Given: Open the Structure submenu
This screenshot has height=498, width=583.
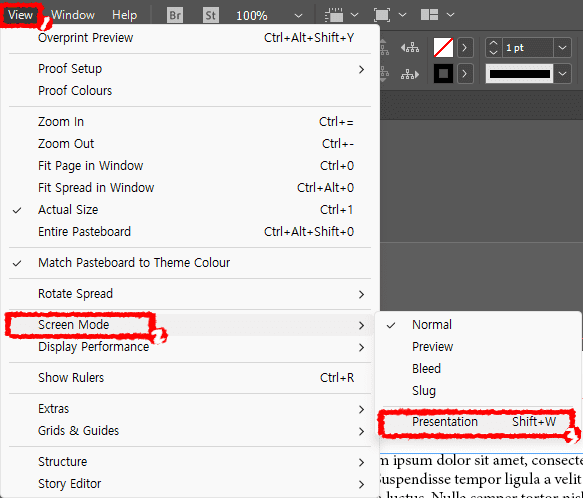Looking at the screenshot, I should click(x=190, y=462).
